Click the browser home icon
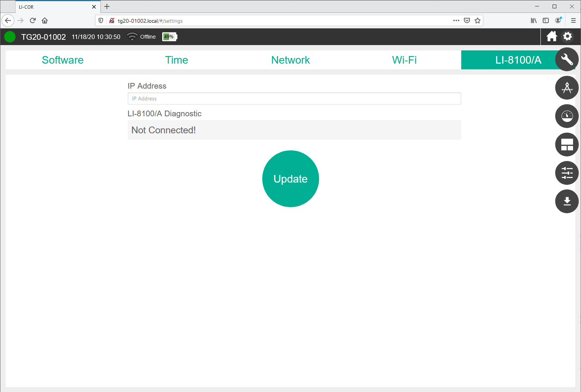This screenshot has width=581, height=392. (x=45, y=20)
